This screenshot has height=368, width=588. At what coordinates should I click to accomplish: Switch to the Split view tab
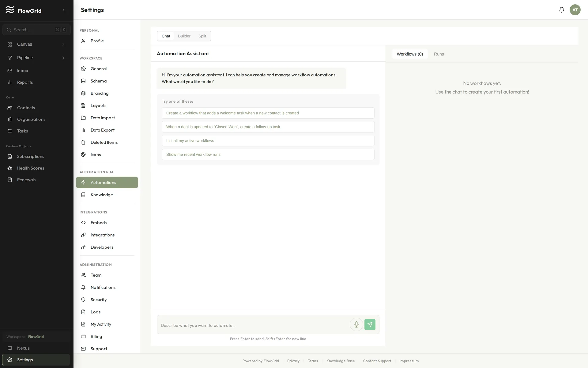pyautogui.click(x=202, y=36)
